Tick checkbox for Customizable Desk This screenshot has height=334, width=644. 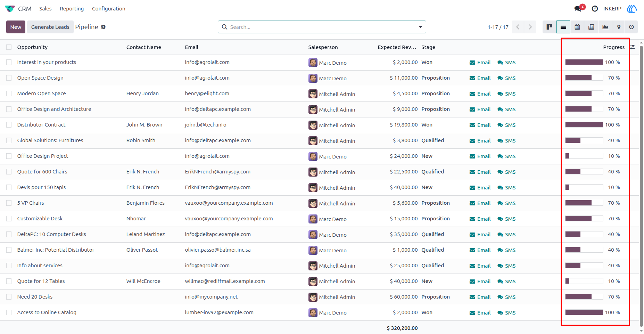point(9,219)
